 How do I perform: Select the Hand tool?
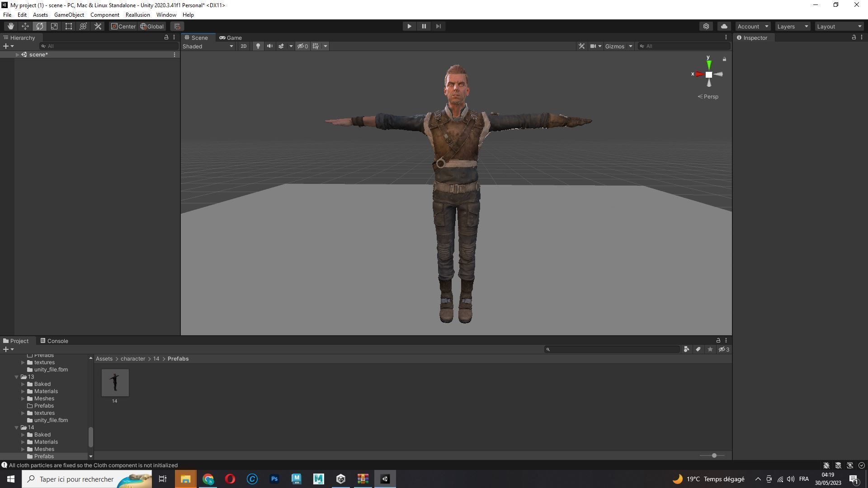(10, 26)
